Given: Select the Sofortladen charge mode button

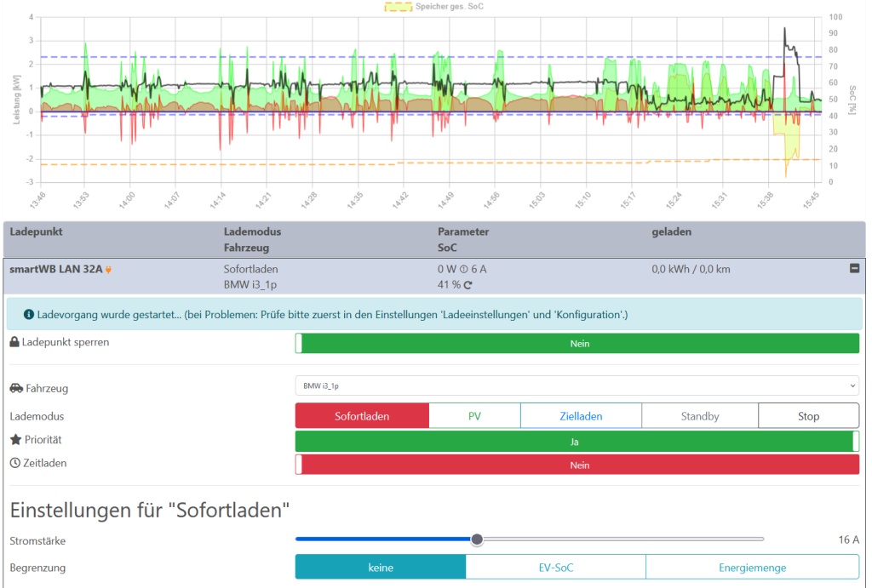Looking at the screenshot, I should coord(362,416).
